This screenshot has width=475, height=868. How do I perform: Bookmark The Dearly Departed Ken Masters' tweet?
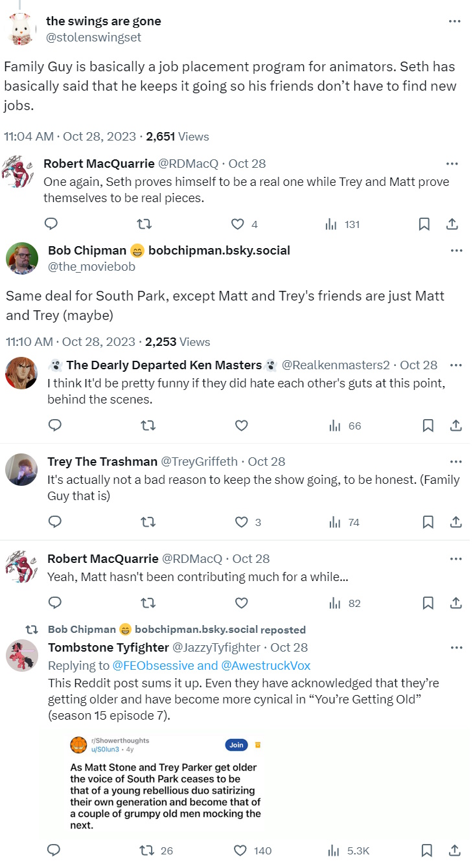point(428,426)
